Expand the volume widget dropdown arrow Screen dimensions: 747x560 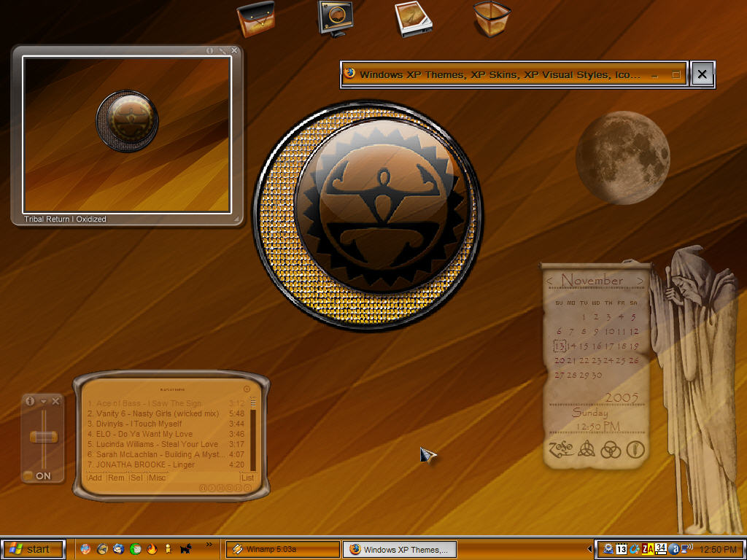43,402
